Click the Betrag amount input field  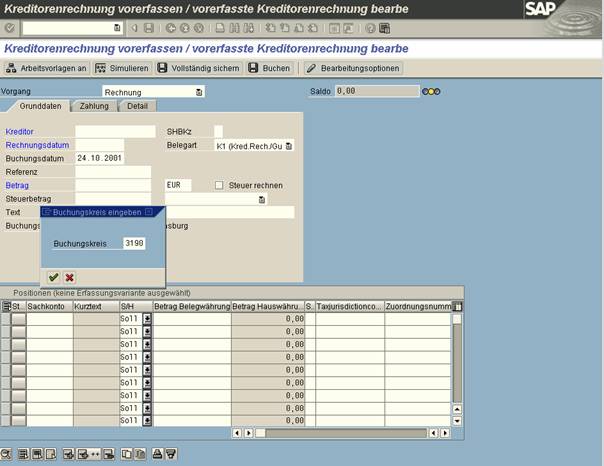pyautogui.click(x=113, y=185)
